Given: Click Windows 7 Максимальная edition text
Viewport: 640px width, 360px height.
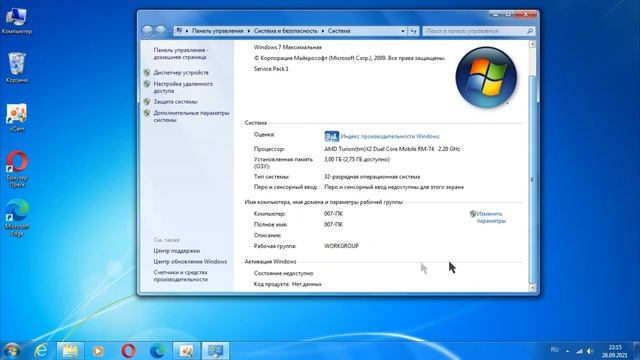Looking at the screenshot, I should tap(287, 47).
